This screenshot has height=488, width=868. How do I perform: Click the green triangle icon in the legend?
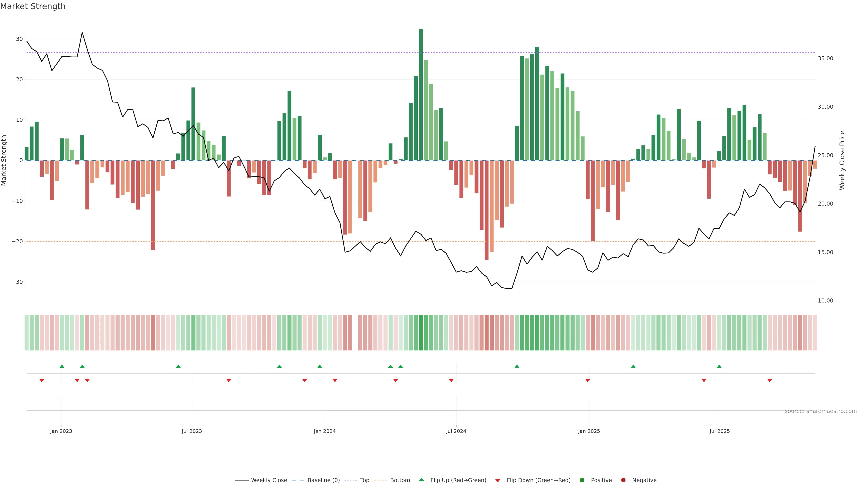click(421, 480)
